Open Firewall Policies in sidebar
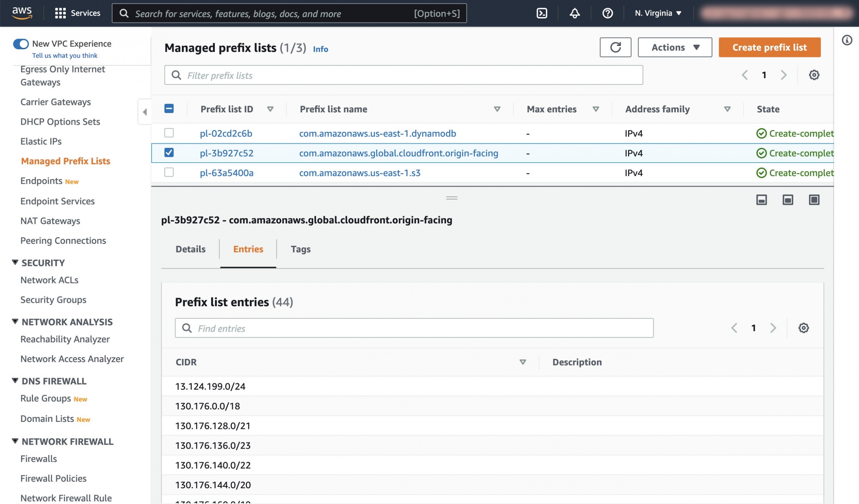This screenshot has height=504, width=859. click(53, 479)
